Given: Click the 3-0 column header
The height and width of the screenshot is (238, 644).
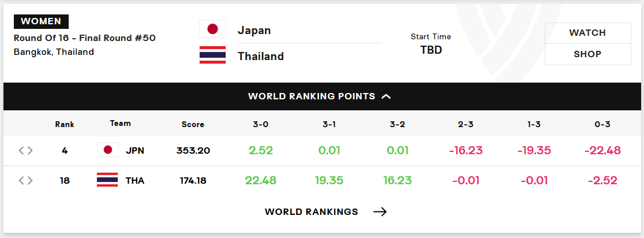Looking at the screenshot, I should tap(261, 124).
